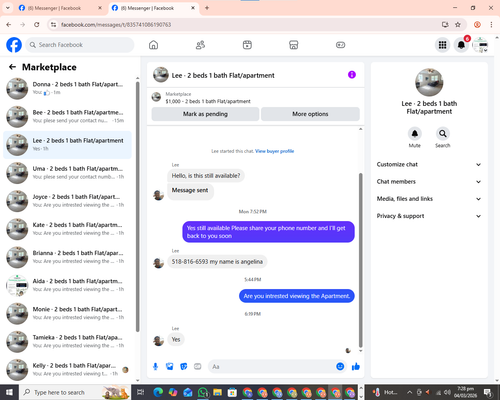Image resolution: width=500 pixels, height=400 pixels.
Task: Go back using the Marketplace back arrow
Action: (x=12, y=67)
